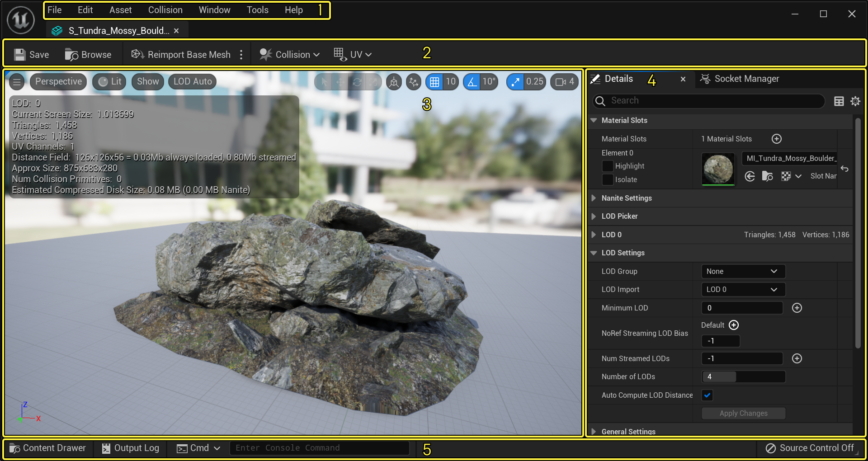Click Reimport Base Mesh

(181, 55)
